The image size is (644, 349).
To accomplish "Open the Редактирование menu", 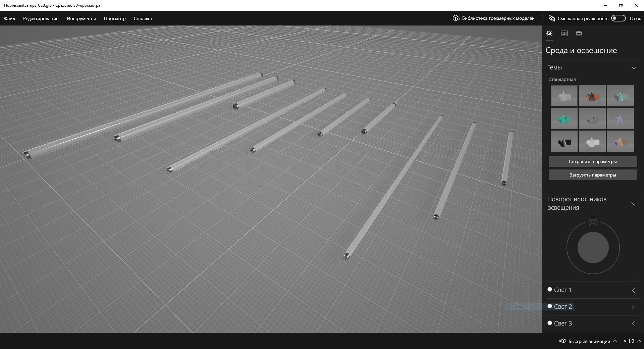I will click(41, 18).
